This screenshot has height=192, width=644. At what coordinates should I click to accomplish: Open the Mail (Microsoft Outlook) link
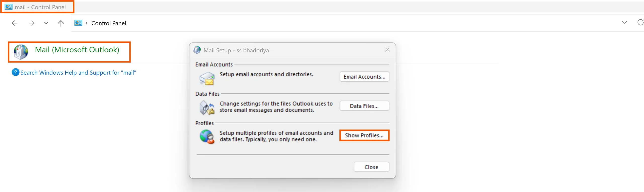point(77,50)
